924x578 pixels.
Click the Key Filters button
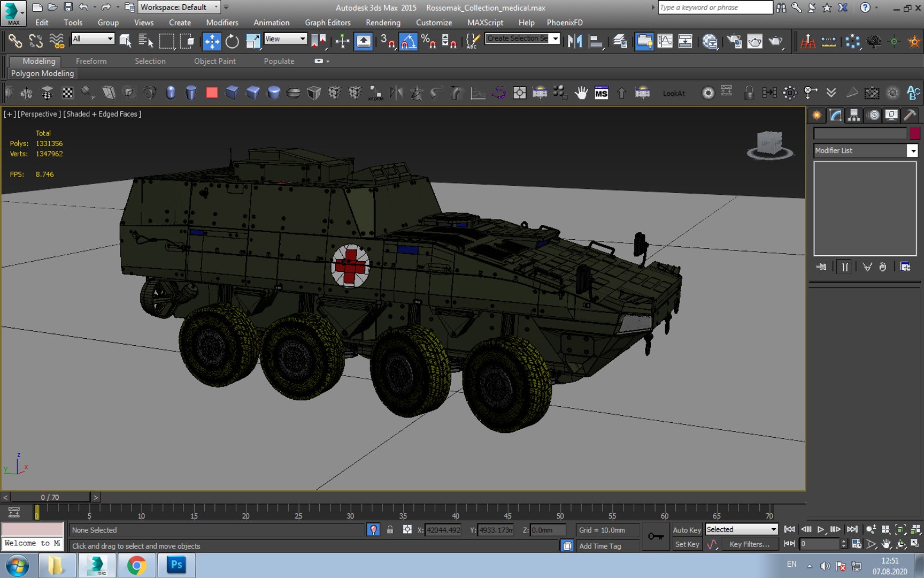tap(749, 544)
